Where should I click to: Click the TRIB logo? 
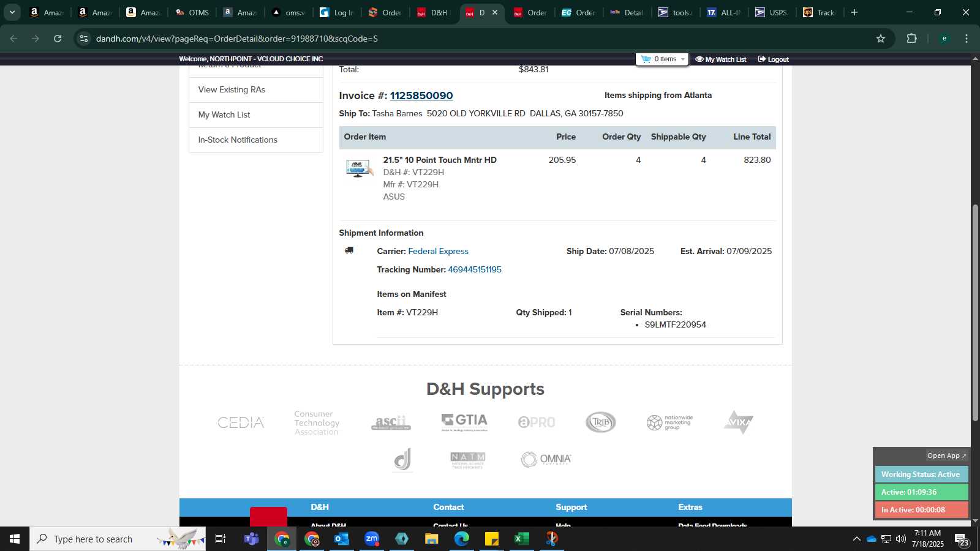point(601,422)
